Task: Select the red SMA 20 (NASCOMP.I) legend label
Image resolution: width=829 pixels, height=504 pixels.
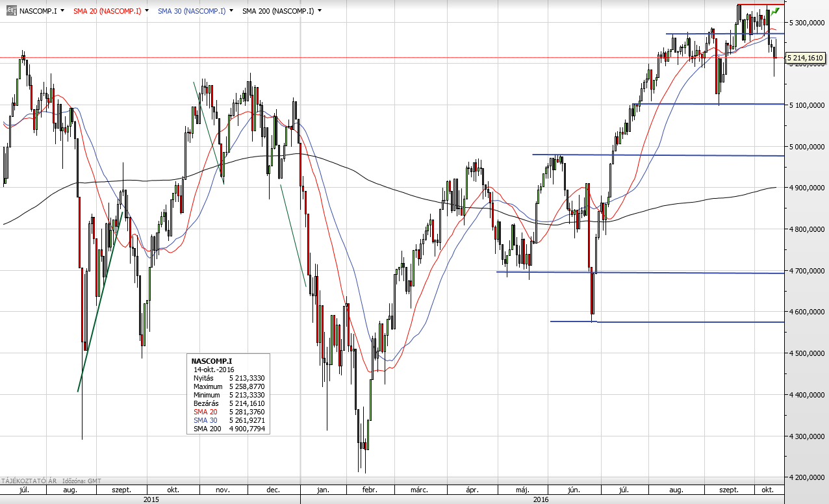Action: (107, 11)
